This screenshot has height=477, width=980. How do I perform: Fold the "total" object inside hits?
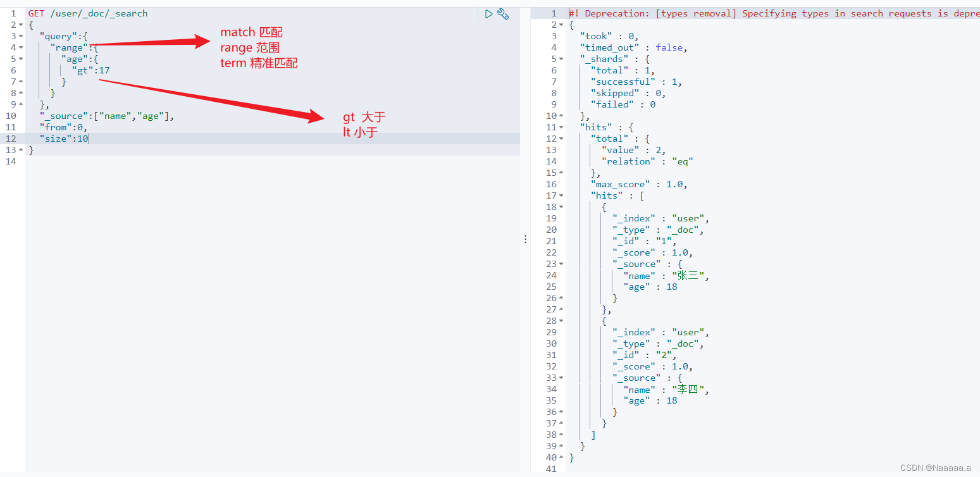[x=561, y=139]
